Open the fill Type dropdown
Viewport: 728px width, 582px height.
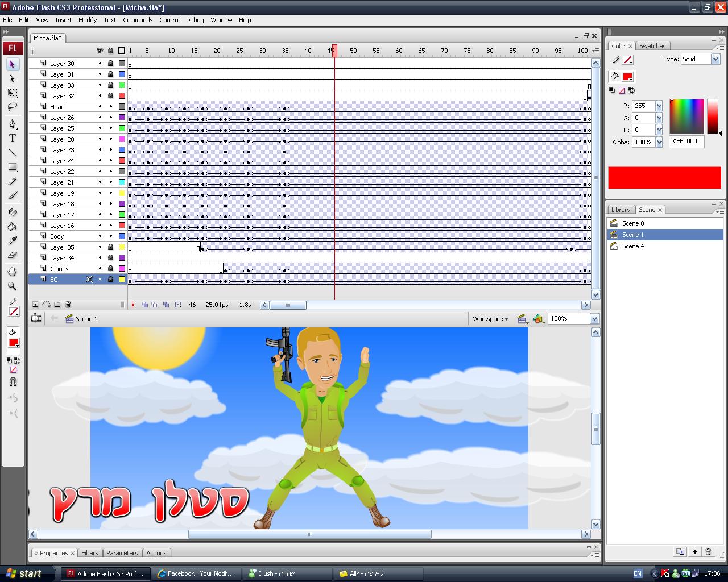(x=715, y=59)
